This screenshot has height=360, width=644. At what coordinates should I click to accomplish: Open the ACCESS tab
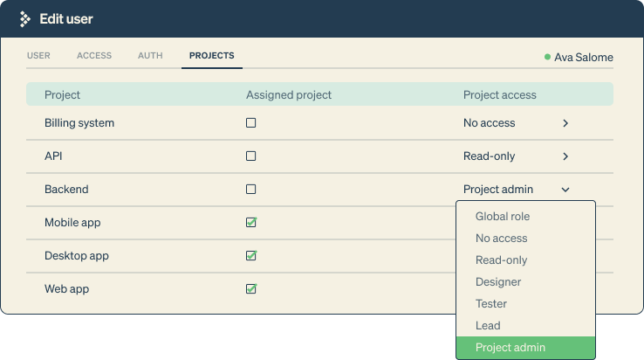click(94, 56)
